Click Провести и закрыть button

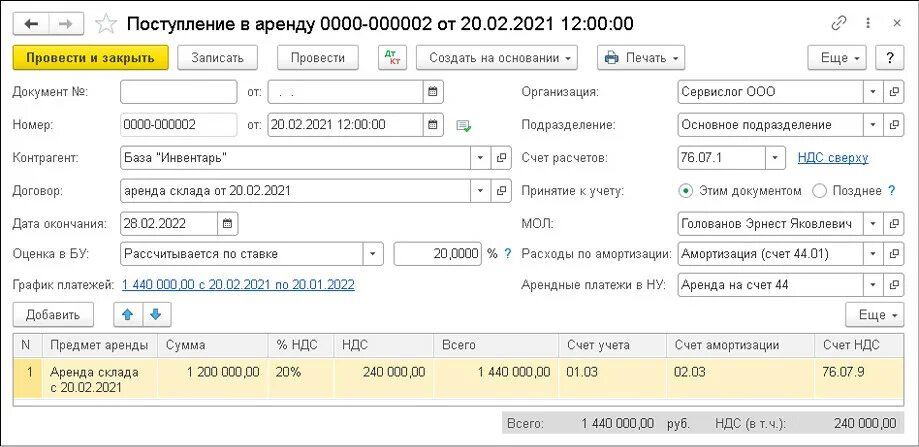click(x=90, y=58)
